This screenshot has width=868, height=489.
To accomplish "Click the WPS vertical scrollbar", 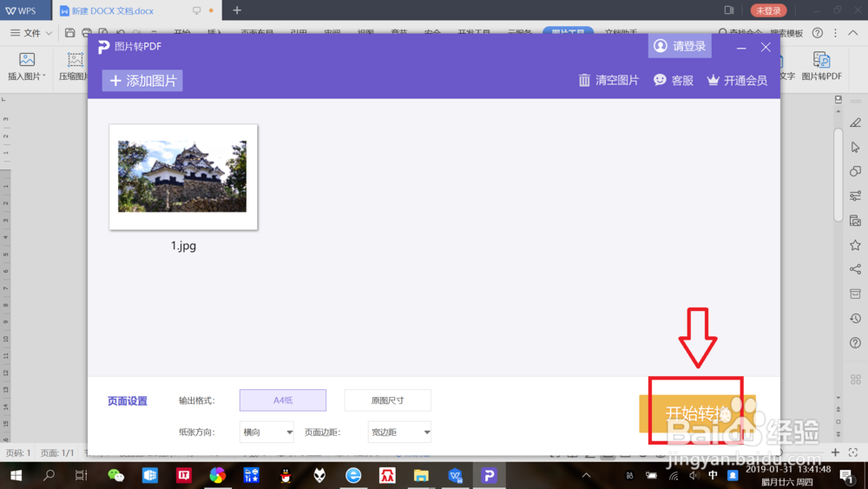I will 838,175.
